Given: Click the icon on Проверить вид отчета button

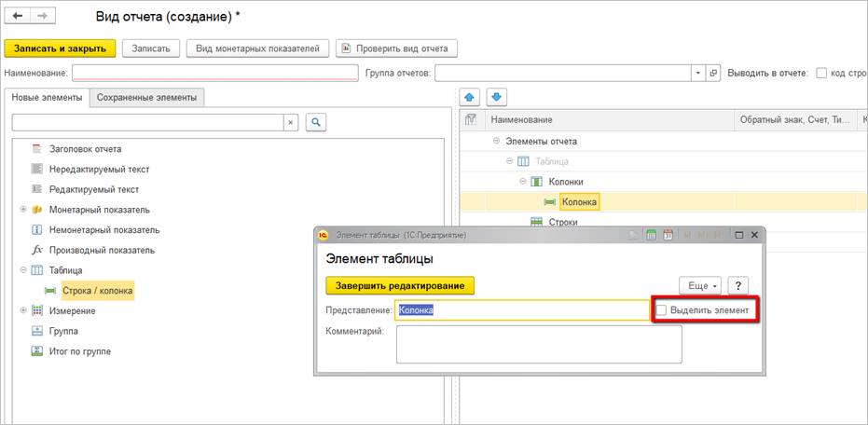Looking at the screenshot, I should (x=347, y=48).
